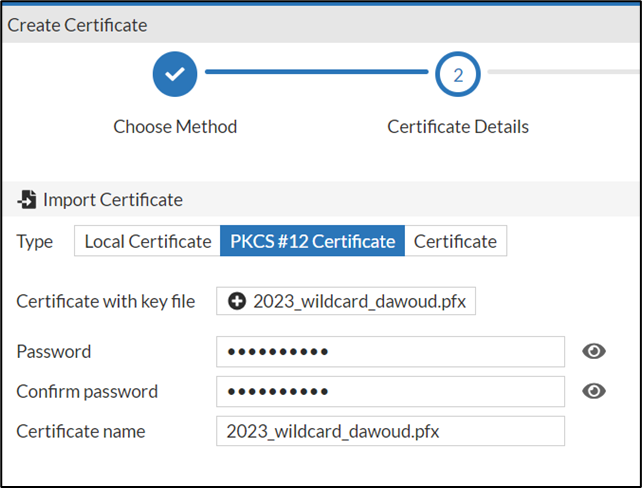This screenshot has width=642, height=488.
Task: Click the progress line between steps one and two
Action: tap(316, 73)
